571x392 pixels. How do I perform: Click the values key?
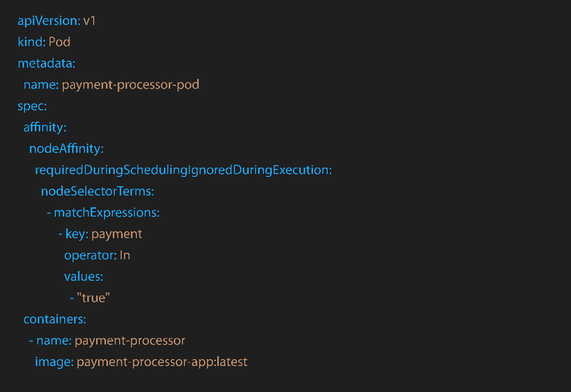[x=83, y=276]
